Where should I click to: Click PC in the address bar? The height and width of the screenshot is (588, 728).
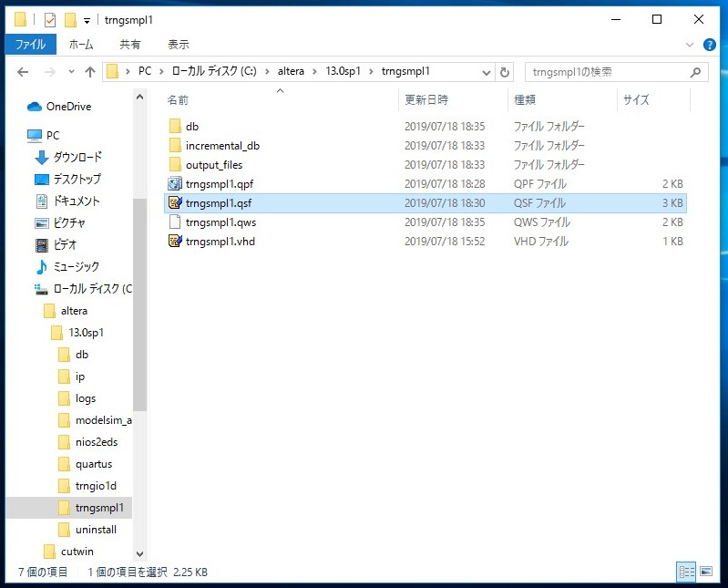[145, 71]
